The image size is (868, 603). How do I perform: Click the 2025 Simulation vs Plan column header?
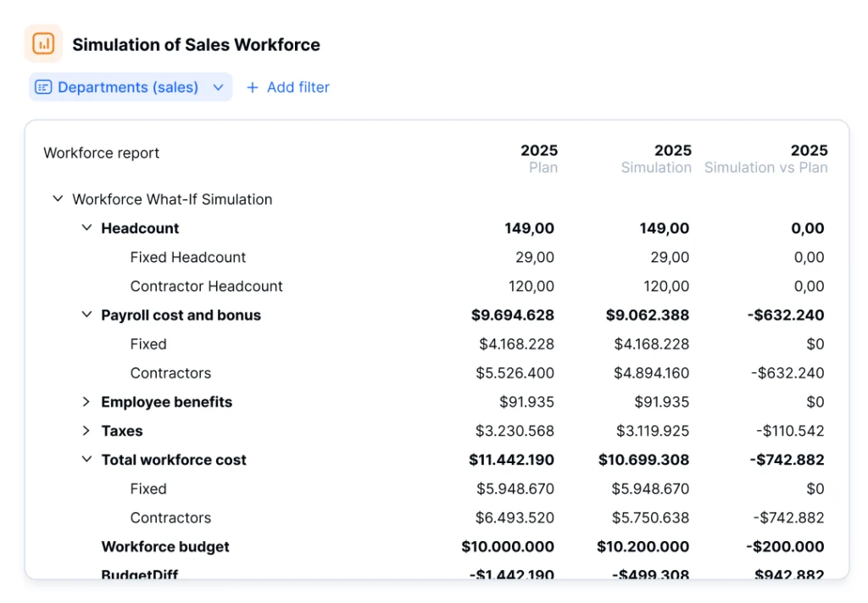coord(766,159)
